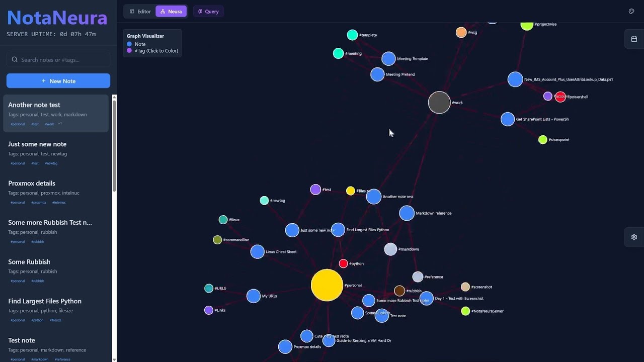Create a New Note

coord(58,81)
